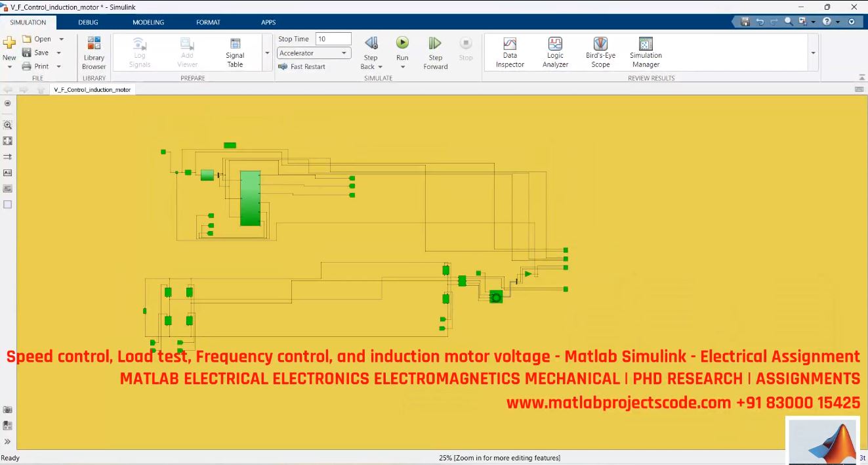Click Fit to View in left palette
The image size is (868, 465).
coord(8,141)
